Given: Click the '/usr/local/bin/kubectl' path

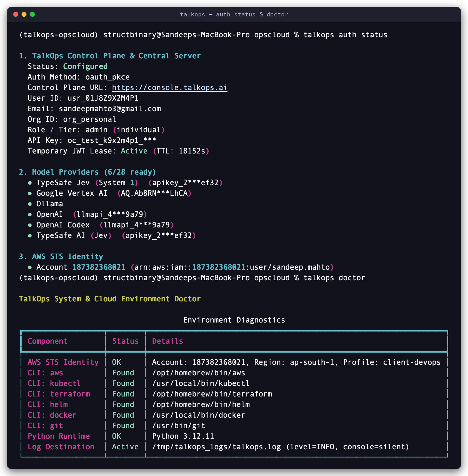Looking at the screenshot, I should (x=201, y=383).
